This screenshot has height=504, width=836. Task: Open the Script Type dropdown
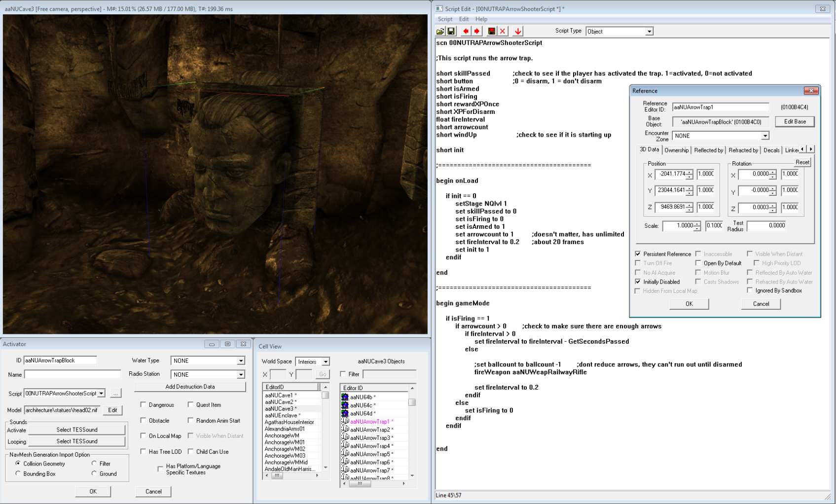tap(649, 32)
